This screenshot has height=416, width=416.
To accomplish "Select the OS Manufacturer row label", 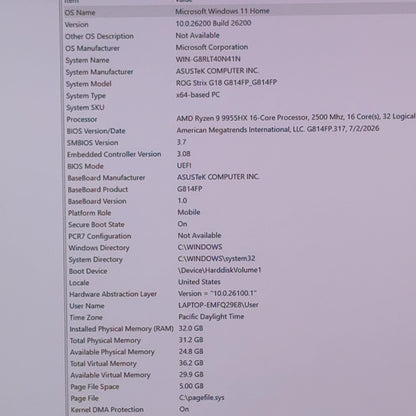I will [x=92, y=48].
